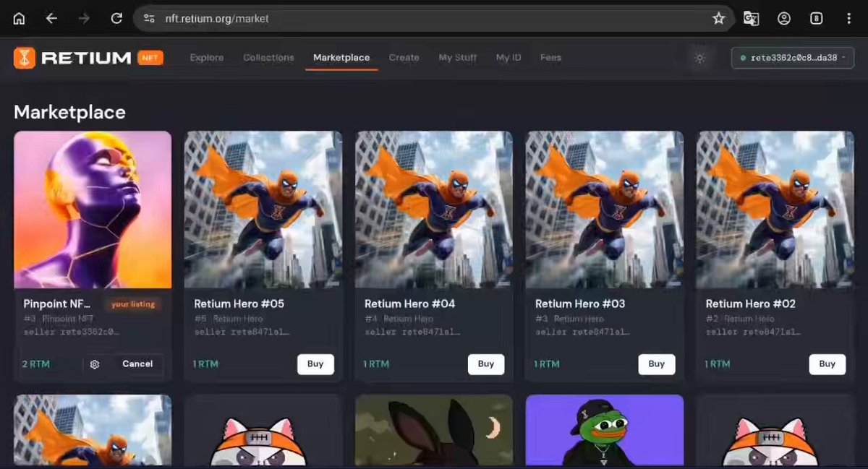Click the orange NFT badge
Screen dimensions: 868x469
point(150,58)
